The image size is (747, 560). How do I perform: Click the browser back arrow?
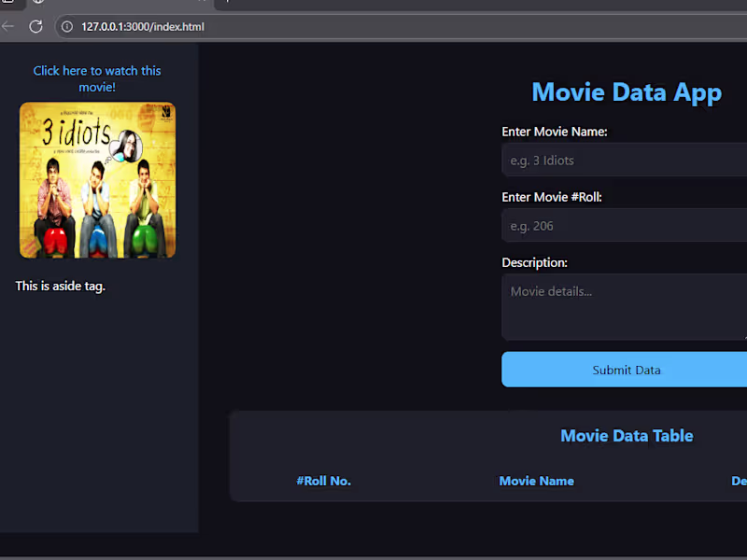(8, 26)
